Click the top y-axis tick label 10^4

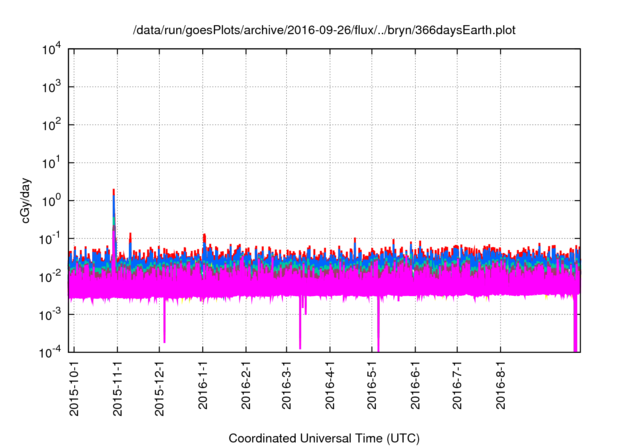[52, 50]
